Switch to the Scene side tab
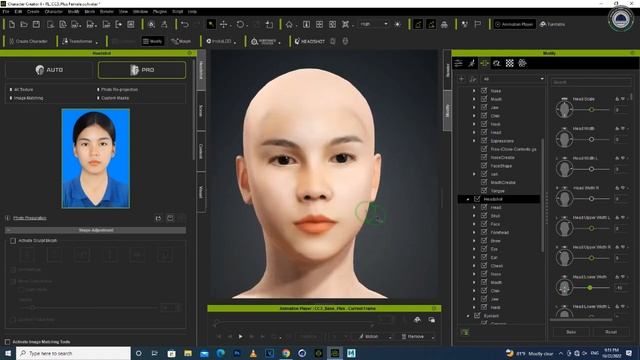This screenshot has width=640, height=360. tap(201, 111)
